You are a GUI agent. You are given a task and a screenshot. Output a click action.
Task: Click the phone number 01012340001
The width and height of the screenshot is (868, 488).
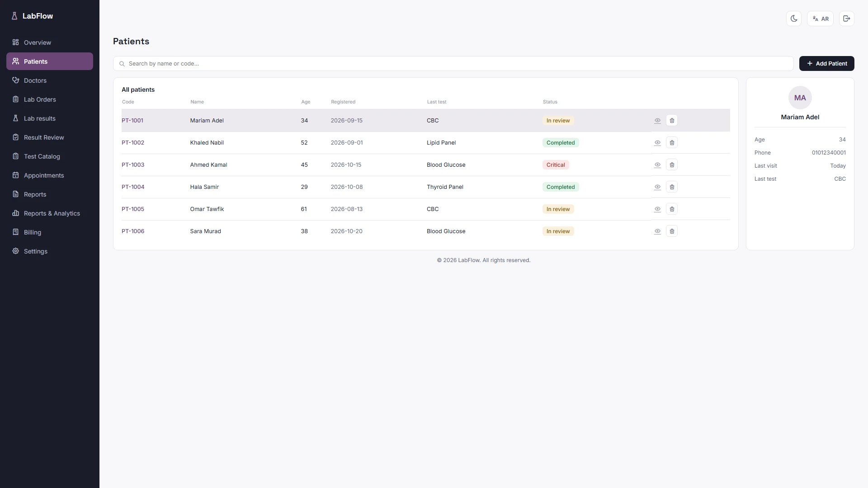point(829,153)
